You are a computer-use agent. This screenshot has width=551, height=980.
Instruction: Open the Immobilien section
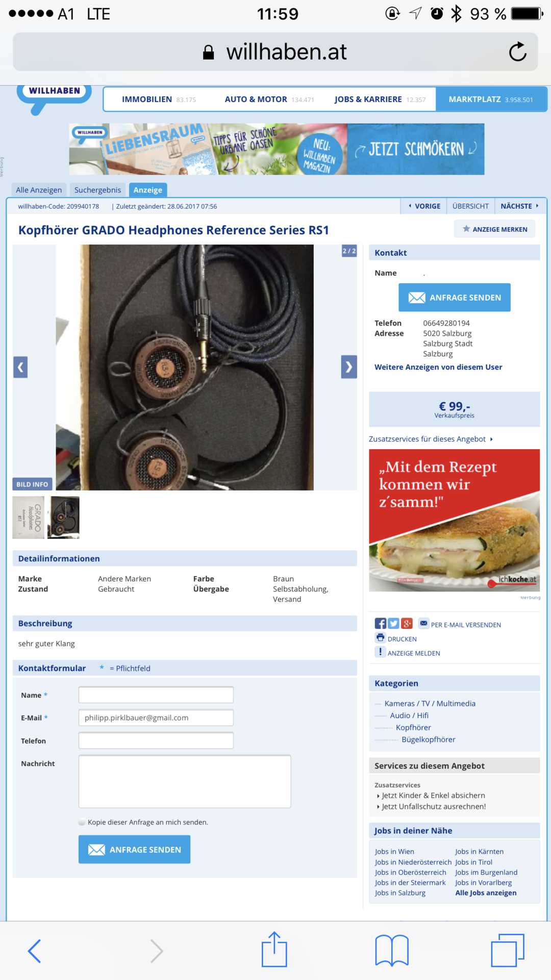147,99
